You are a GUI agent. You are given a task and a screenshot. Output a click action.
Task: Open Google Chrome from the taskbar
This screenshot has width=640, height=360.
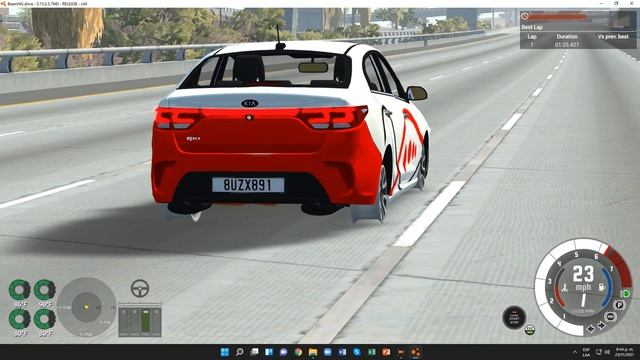pyautogui.click(x=298, y=352)
